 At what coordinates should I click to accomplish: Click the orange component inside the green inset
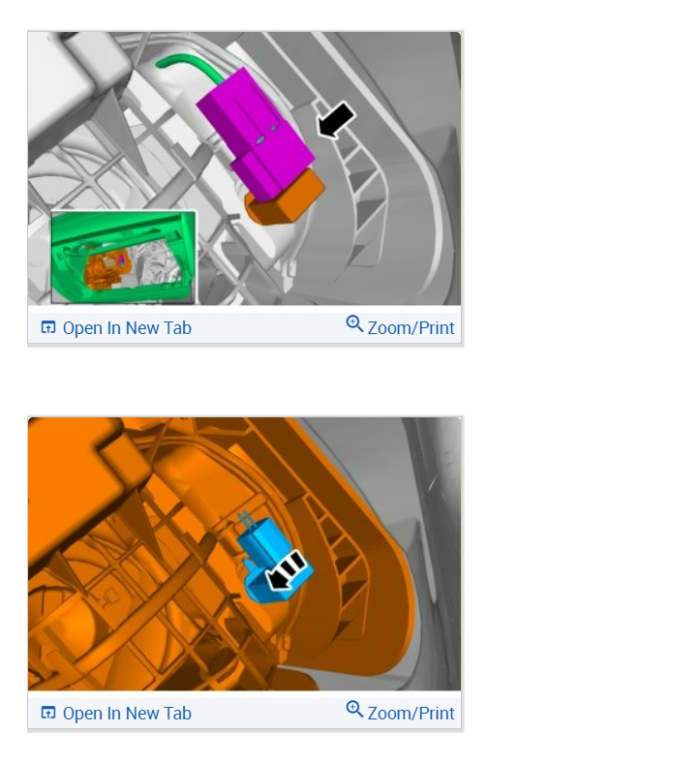click(x=103, y=268)
